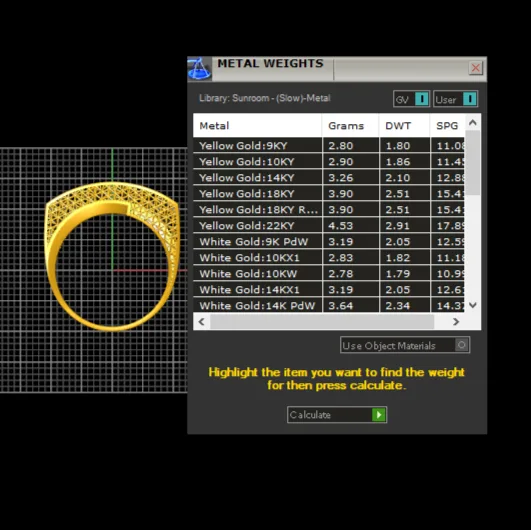Click the vertical scrollbar thumb
Image resolution: width=531 pixels, height=530 pixels.
[x=473, y=163]
